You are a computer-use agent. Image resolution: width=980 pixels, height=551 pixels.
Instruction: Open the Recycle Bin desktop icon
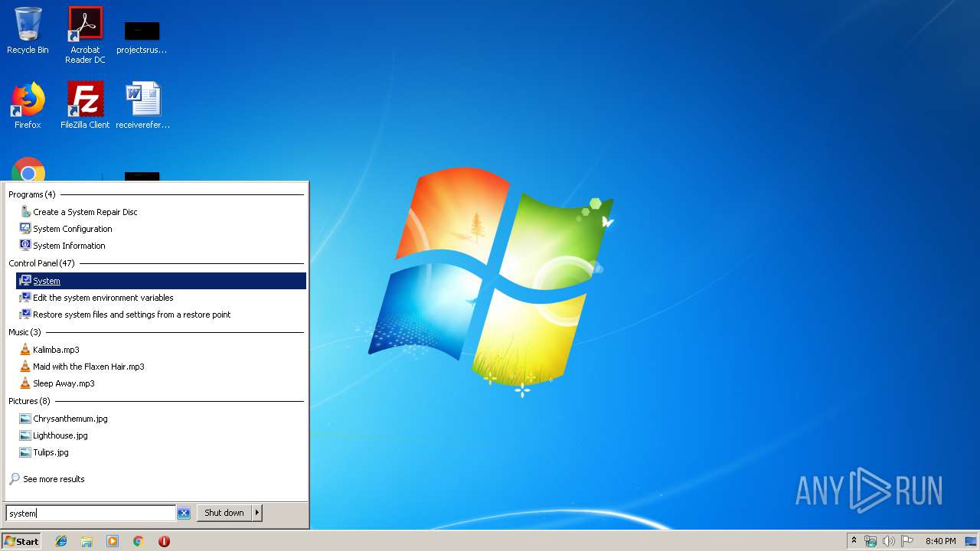pos(28,31)
